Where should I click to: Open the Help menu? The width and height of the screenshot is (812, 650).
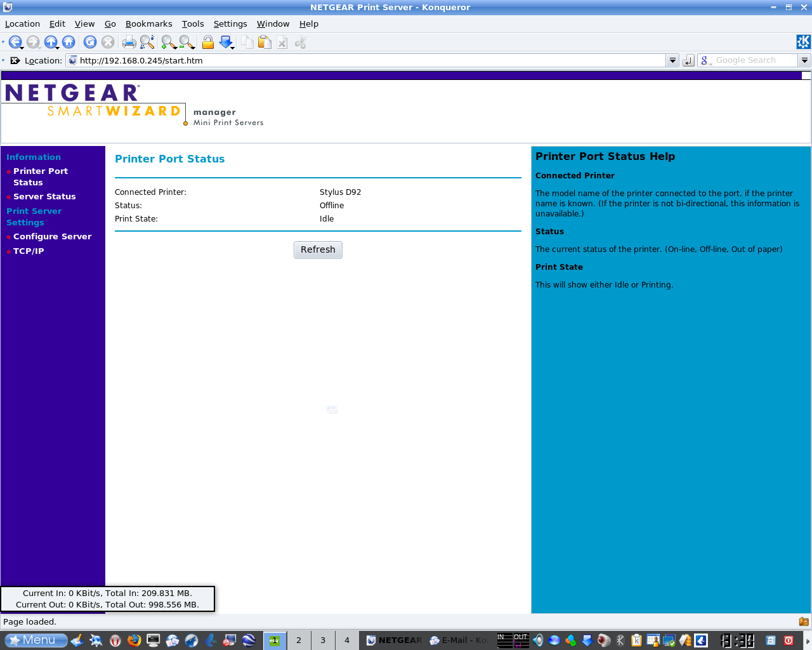(309, 24)
